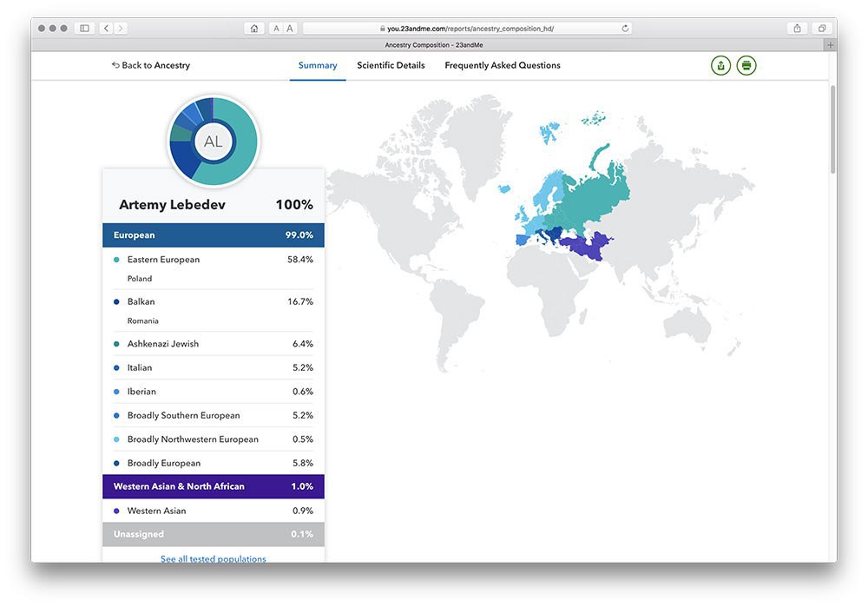Screen dimensions: 868x607
Task: Click the teal dot beside Eastern European
Action: [116, 259]
